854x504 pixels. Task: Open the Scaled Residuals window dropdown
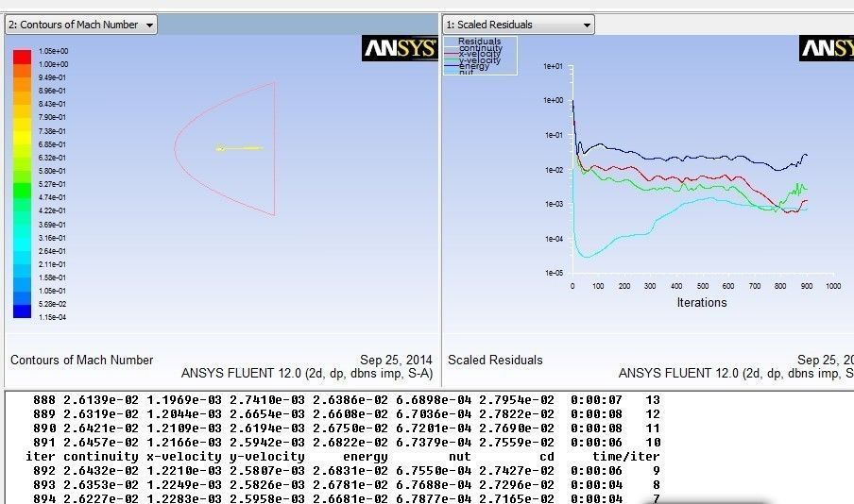point(519,25)
